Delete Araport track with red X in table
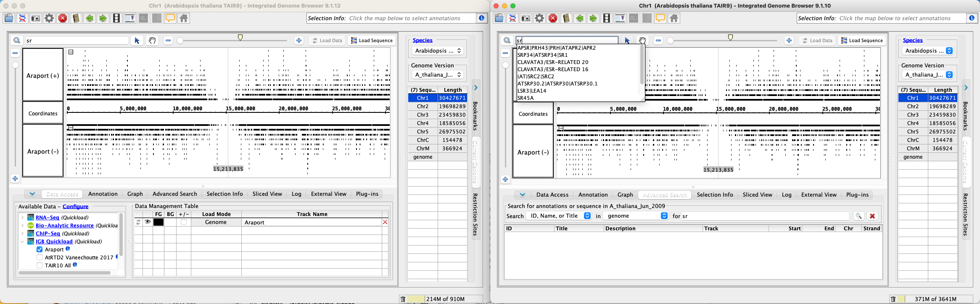 [385, 222]
